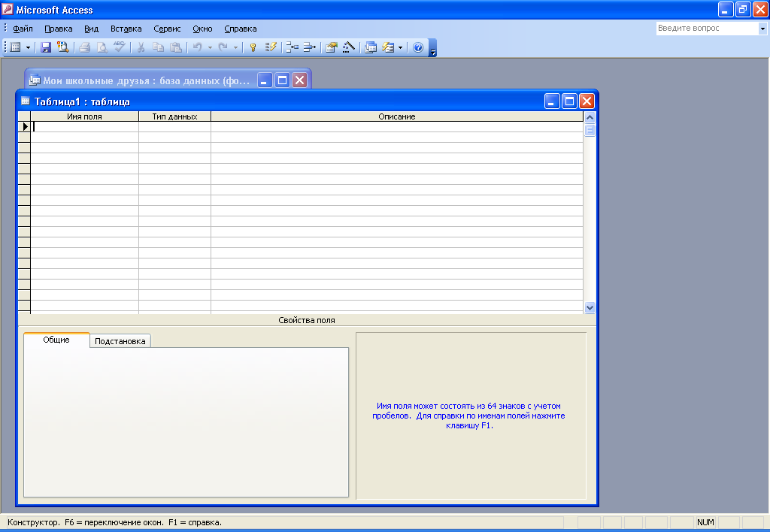Open the Справка menu

(241, 29)
